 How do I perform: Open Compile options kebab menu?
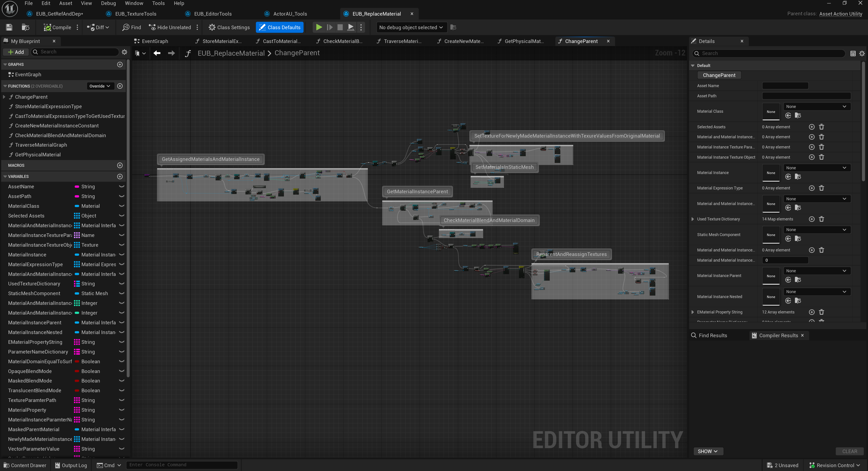pos(78,27)
